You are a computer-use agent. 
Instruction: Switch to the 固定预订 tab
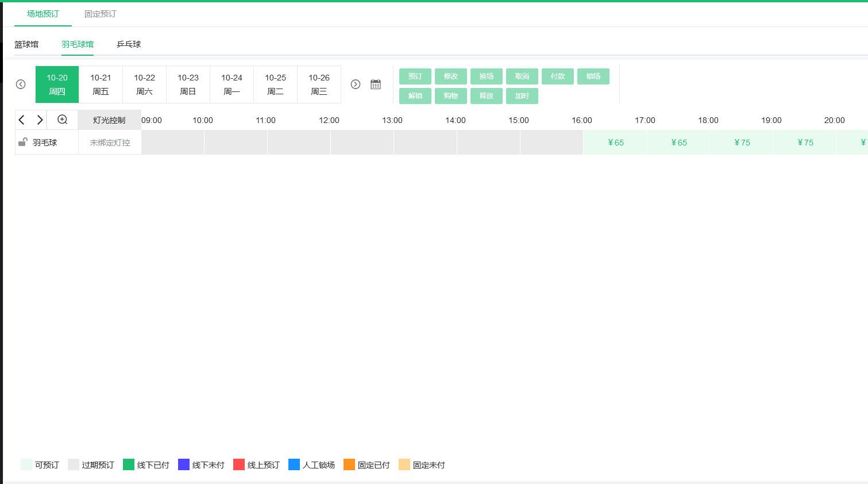(101, 14)
